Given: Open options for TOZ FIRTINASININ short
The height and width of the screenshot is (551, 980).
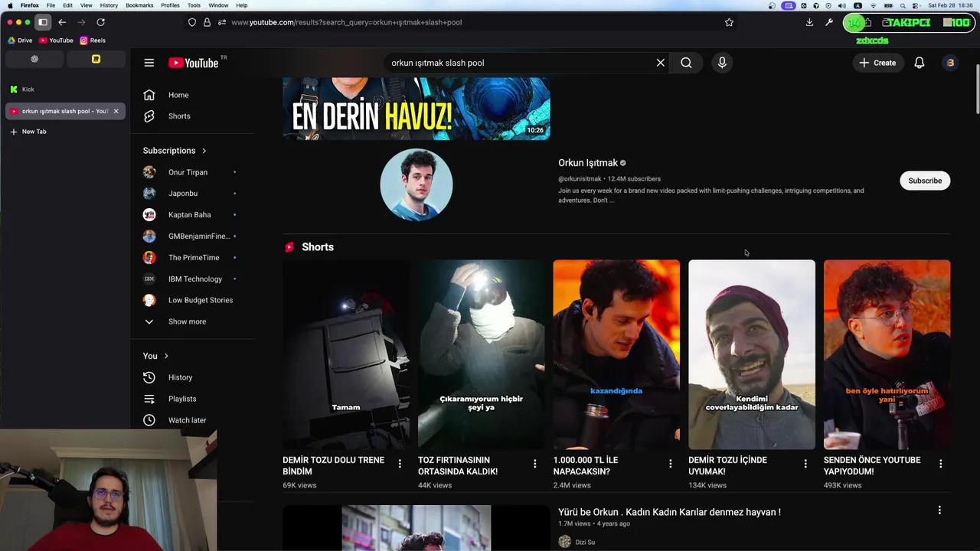Looking at the screenshot, I should pyautogui.click(x=534, y=464).
